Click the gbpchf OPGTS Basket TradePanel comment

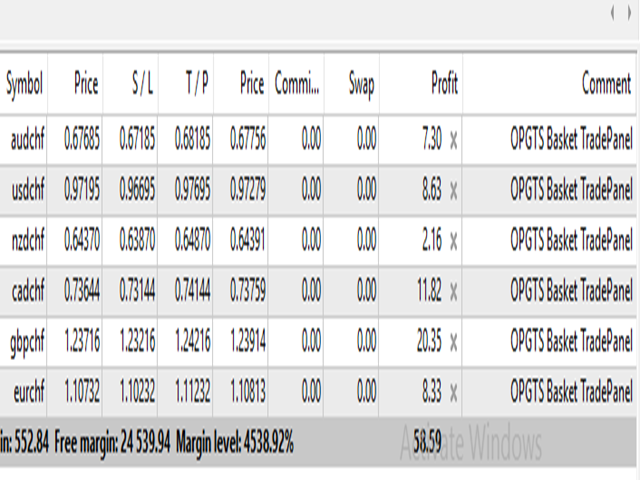coord(571,340)
